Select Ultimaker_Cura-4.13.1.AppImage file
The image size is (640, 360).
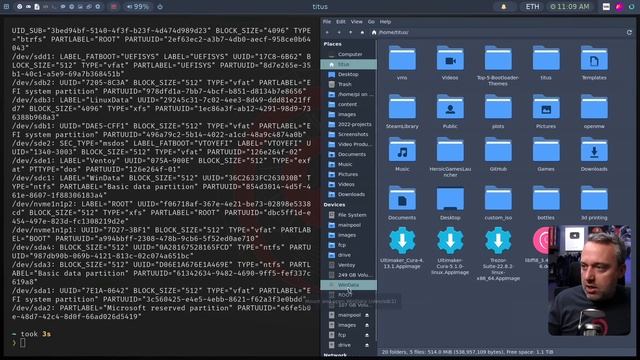(x=402, y=248)
